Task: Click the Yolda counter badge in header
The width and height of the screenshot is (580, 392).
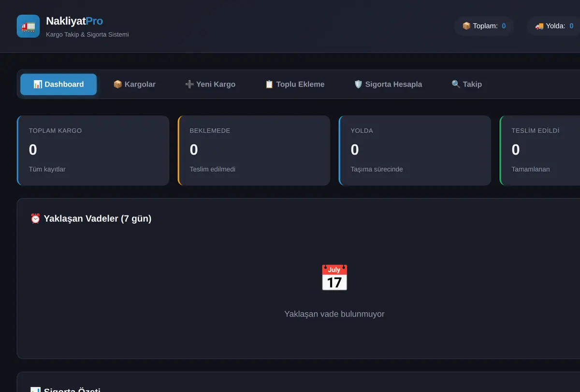Action: coord(554,26)
